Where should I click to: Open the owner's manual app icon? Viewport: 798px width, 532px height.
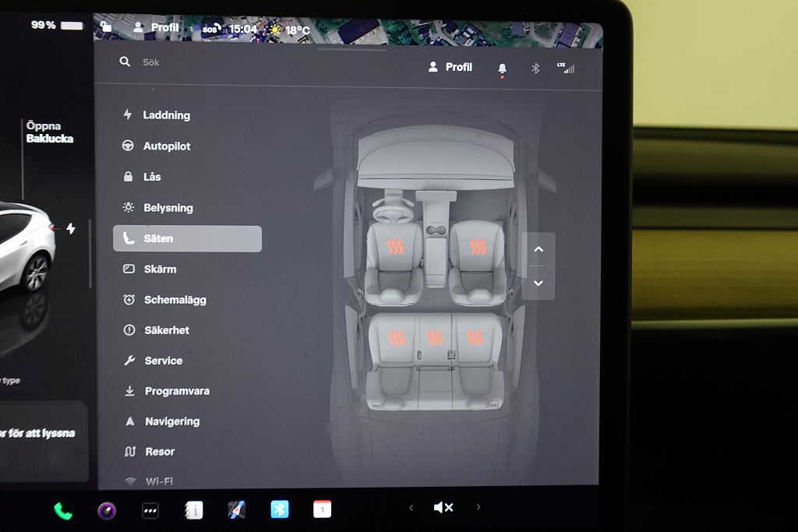194,510
